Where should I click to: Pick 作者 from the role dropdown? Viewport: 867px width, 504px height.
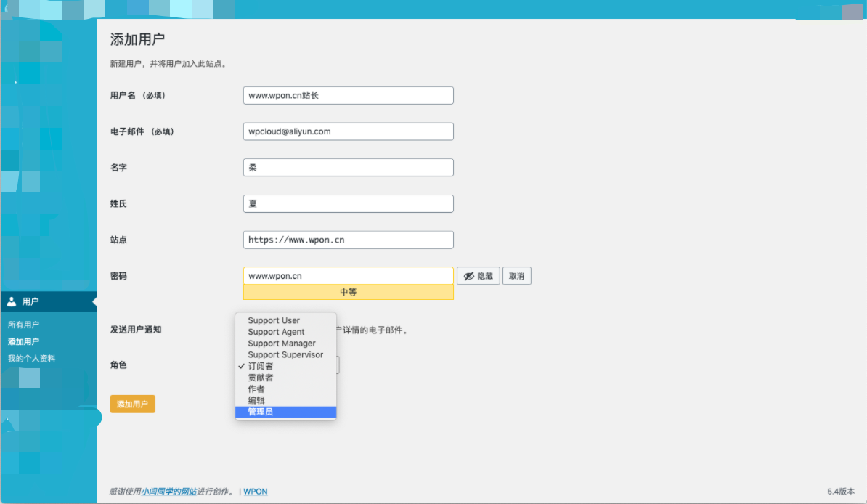pyautogui.click(x=285, y=389)
